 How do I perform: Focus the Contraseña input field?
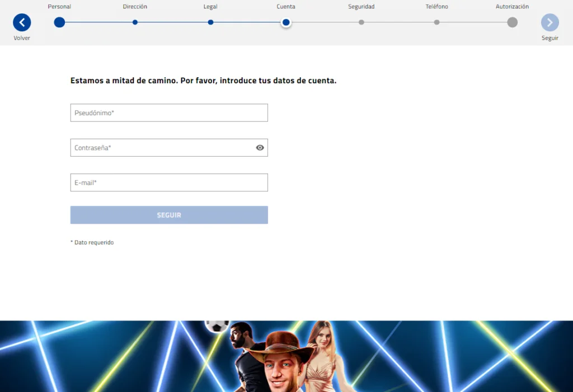click(162, 148)
